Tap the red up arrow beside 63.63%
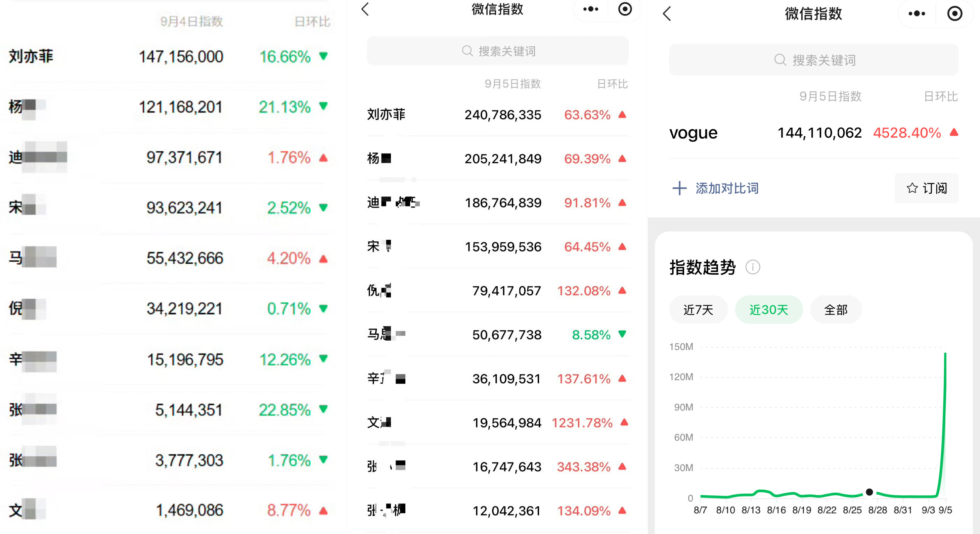 pos(622,114)
